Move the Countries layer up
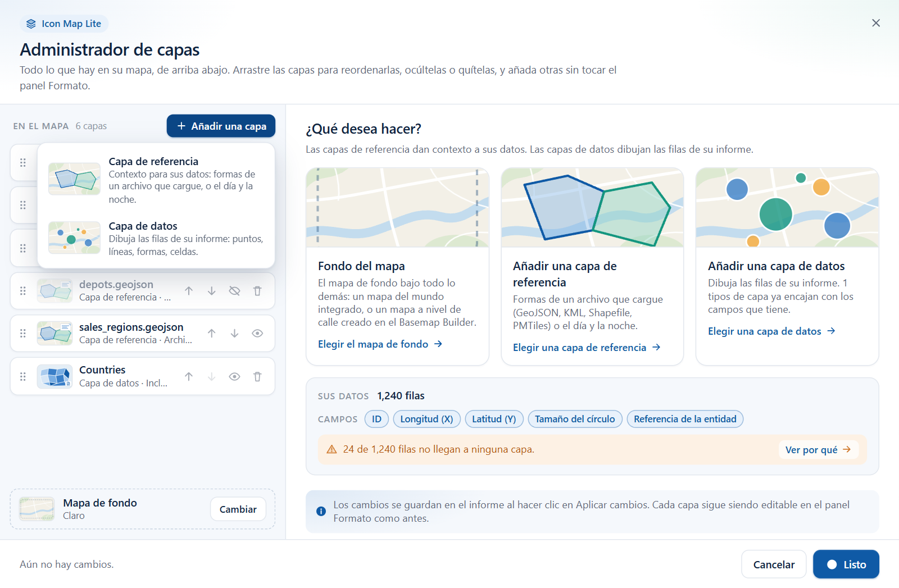 [189, 377]
